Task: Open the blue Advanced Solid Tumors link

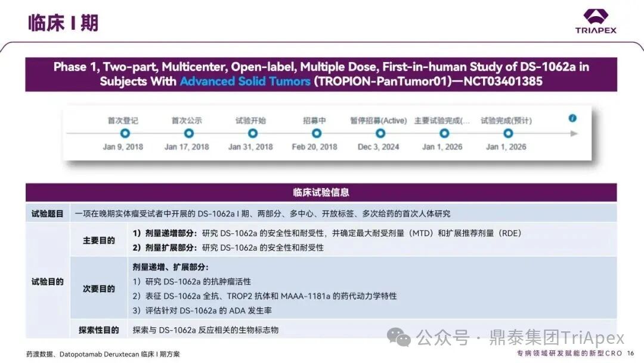Action: [x=245, y=81]
